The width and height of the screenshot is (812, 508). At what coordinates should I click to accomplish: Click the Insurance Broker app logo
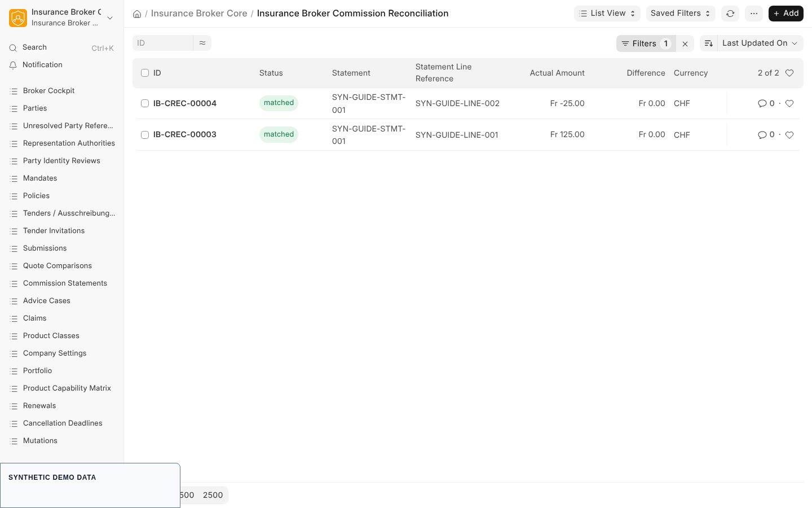pyautogui.click(x=18, y=18)
